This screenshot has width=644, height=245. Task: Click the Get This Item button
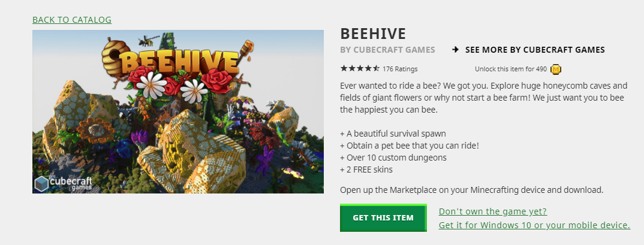[383, 217]
